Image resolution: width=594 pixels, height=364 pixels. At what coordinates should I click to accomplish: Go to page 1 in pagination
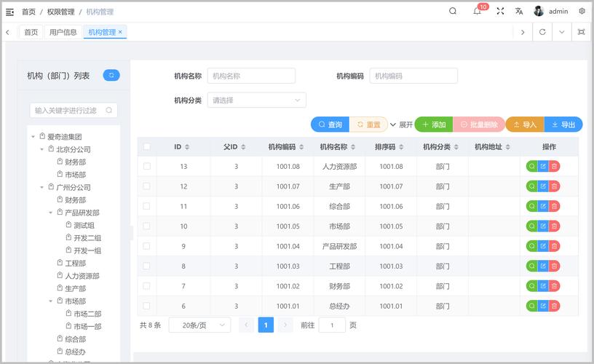pyautogui.click(x=266, y=325)
